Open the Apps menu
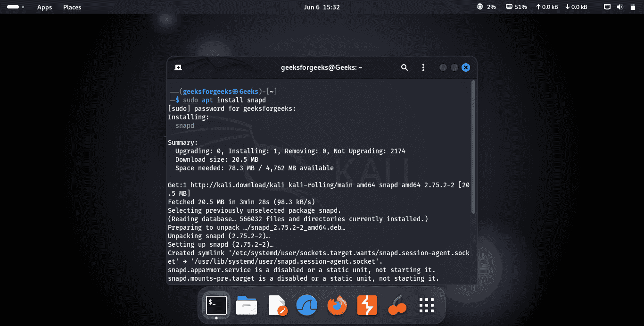 (x=44, y=7)
